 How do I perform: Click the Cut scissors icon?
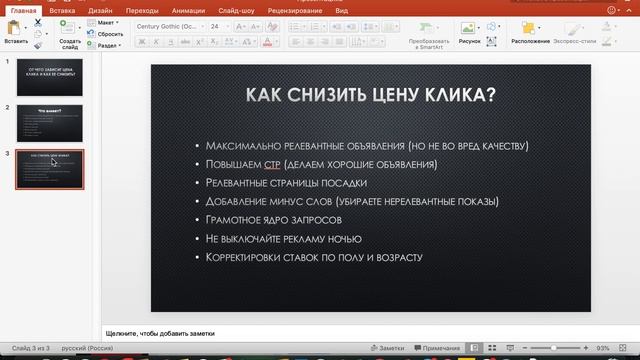pos(38,22)
